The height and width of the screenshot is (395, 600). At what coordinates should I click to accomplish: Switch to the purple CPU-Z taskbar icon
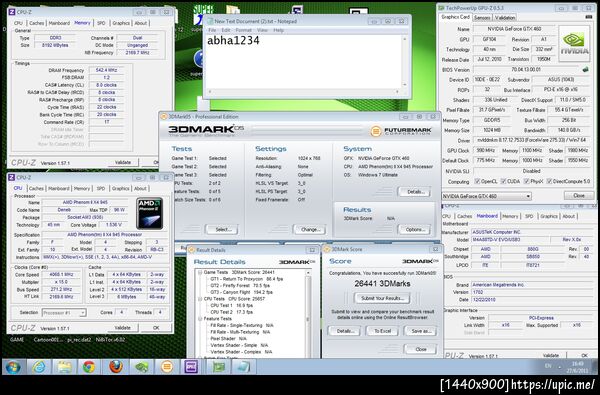click(191, 367)
